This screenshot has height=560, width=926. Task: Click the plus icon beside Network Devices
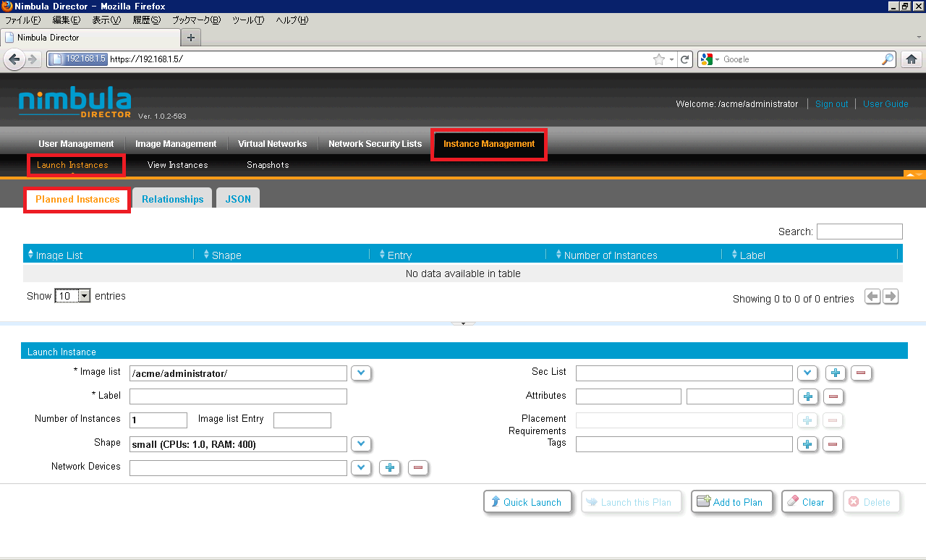click(x=390, y=467)
